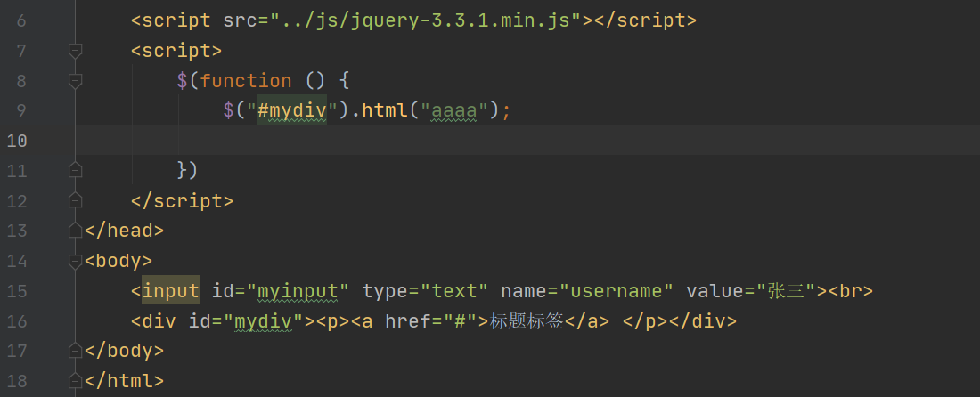This screenshot has width=980, height=397.
Task: Click the closing head tag text
Action: (124, 231)
